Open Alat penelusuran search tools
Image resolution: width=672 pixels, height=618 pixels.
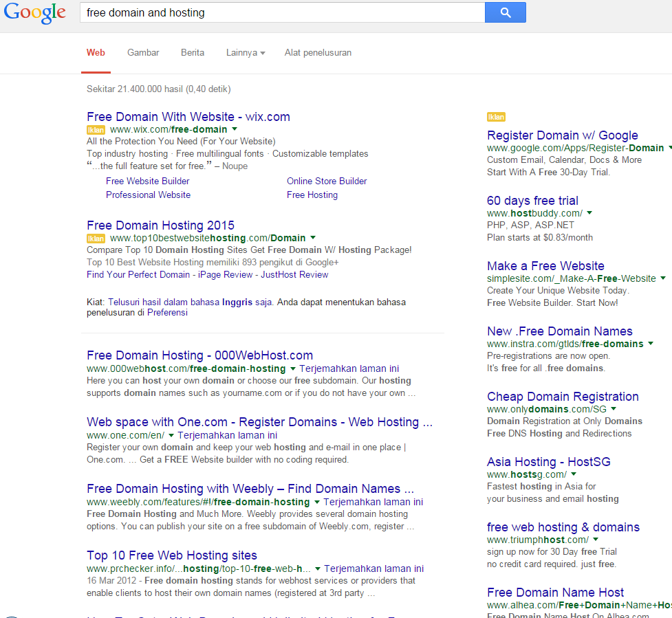(318, 53)
